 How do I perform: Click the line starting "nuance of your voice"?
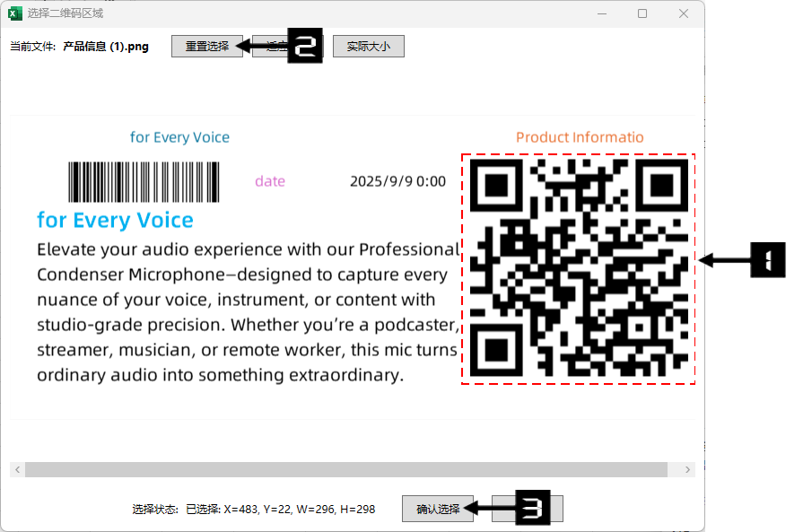coord(236,300)
